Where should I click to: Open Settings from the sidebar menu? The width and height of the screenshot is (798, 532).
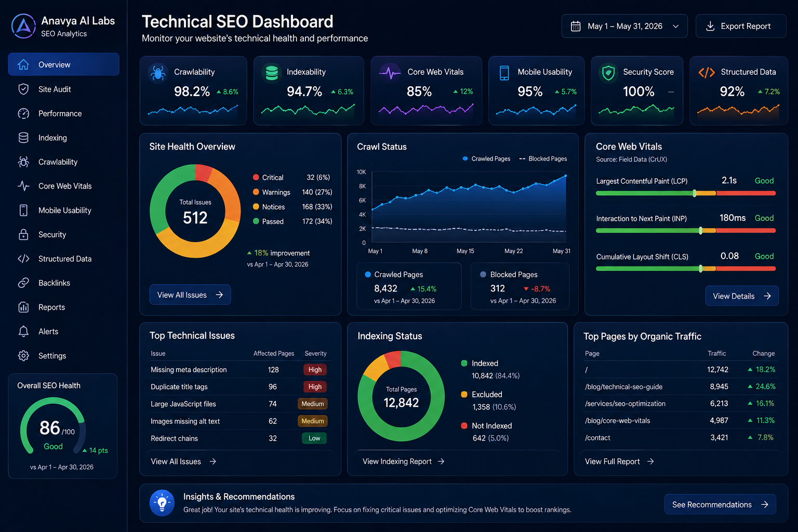(63, 355)
